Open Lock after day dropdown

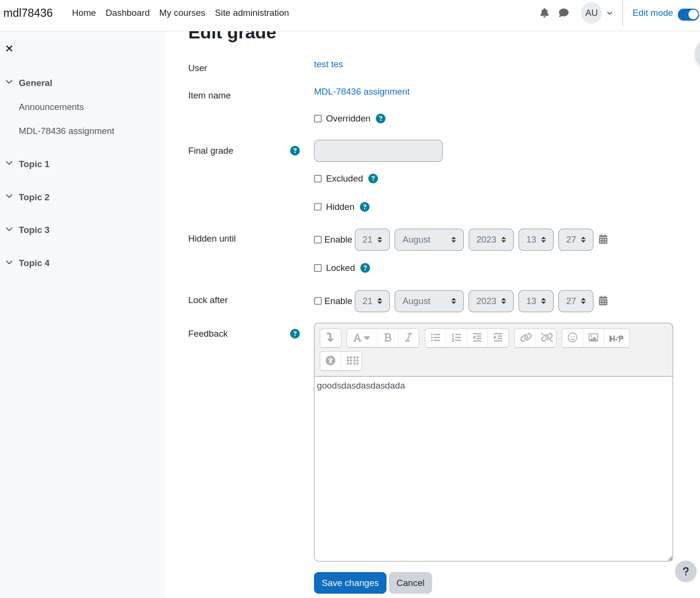372,301
